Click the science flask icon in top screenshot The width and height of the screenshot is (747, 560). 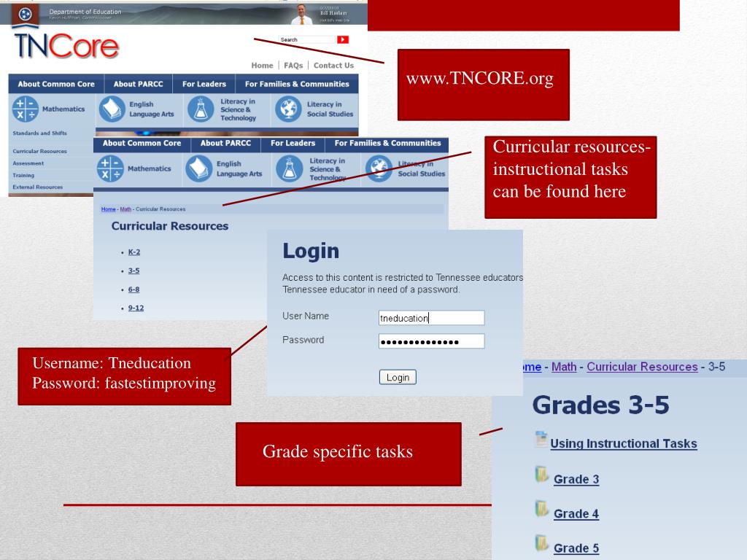201,109
